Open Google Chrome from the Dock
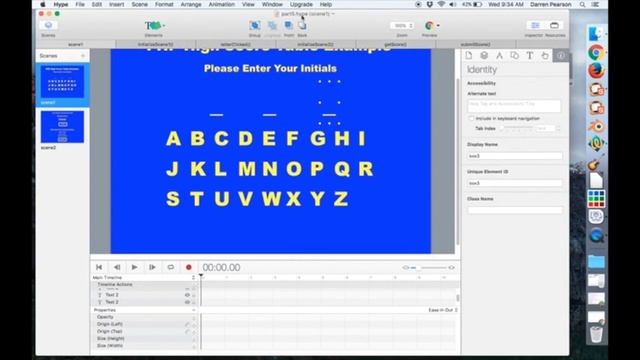This screenshot has height=360, width=640. click(596, 53)
